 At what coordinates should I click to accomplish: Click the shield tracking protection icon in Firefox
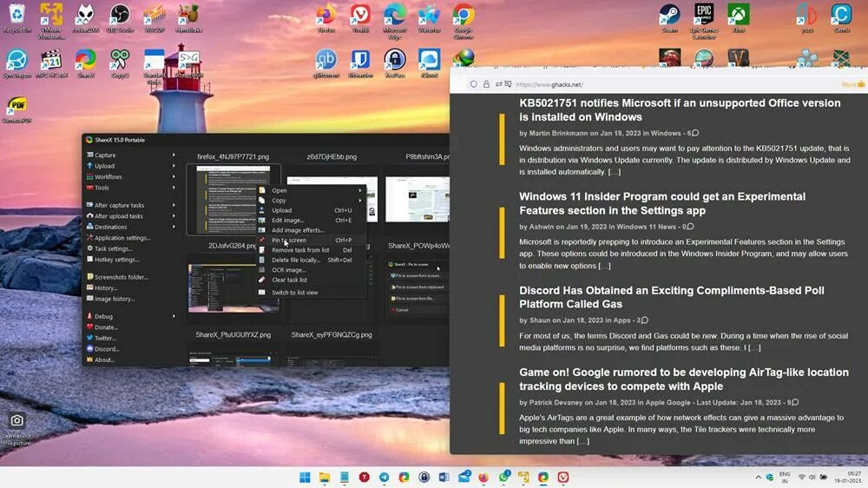click(473, 84)
